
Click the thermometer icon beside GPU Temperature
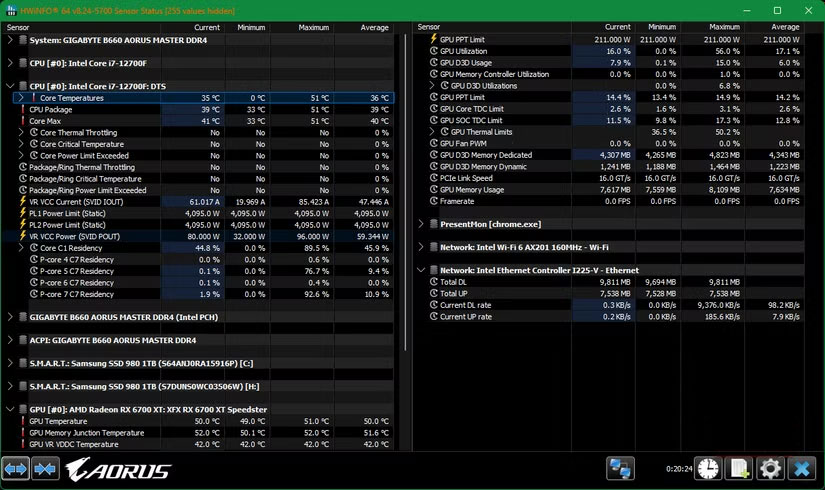23,421
